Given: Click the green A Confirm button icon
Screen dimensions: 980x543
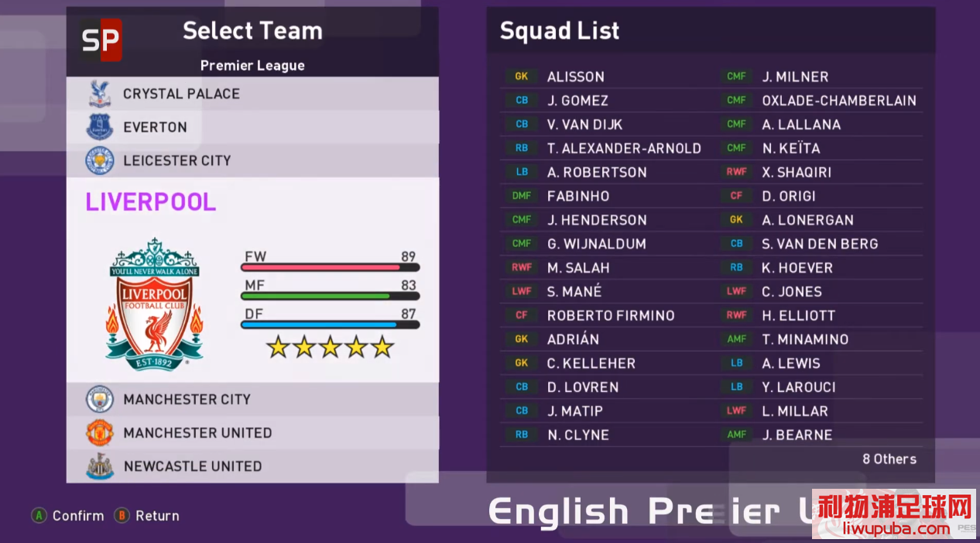Looking at the screenshot, I should point(39,516).
